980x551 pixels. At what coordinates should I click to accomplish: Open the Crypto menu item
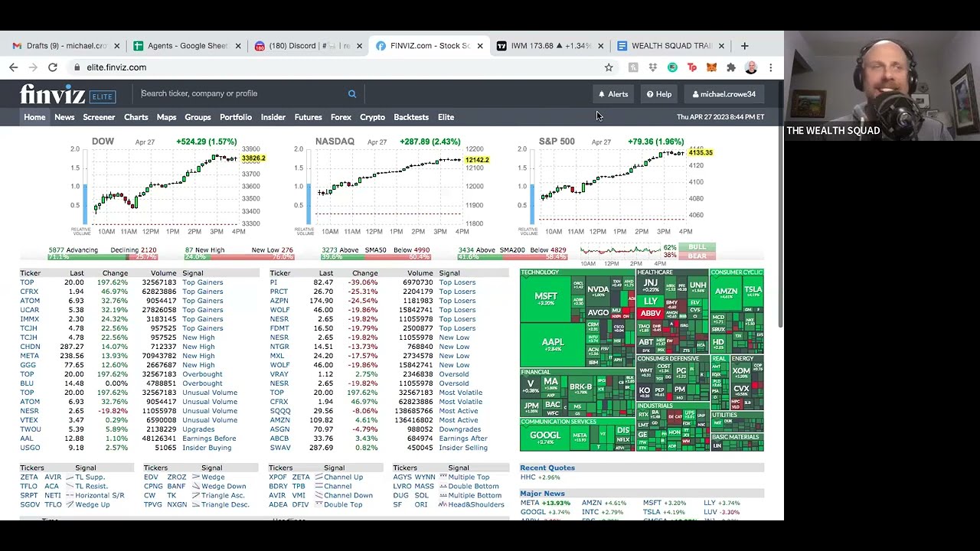(373, 117)
